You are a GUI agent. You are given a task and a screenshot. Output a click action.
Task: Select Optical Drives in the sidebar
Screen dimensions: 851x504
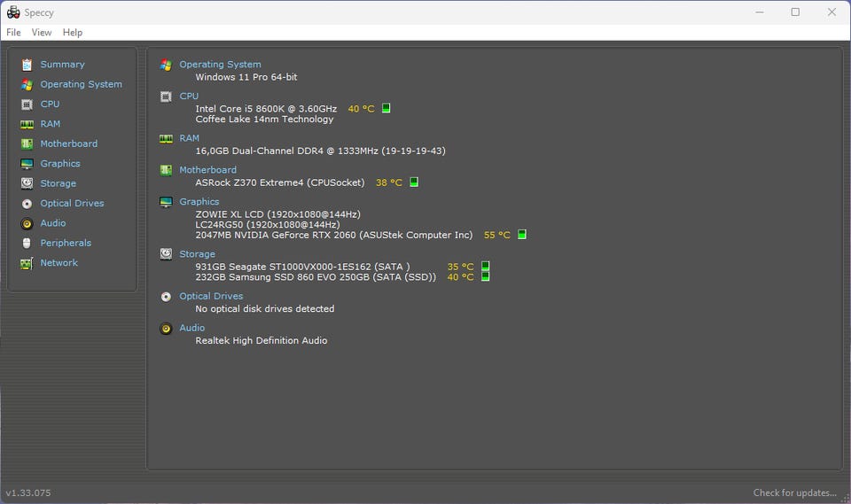(72, 203)
